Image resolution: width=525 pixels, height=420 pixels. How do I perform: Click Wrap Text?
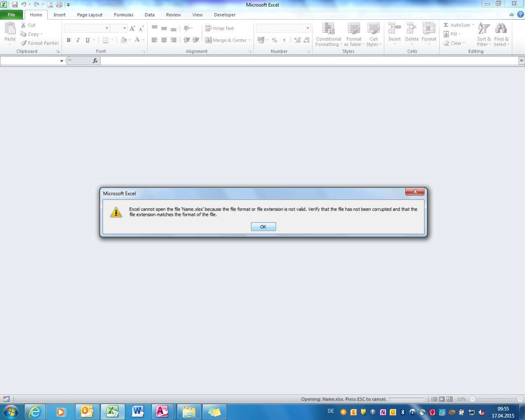click(220, 28)
